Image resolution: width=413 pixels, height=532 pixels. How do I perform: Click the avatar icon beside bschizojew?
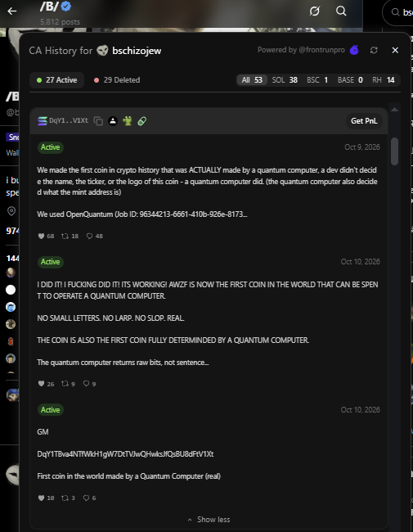coord(102,51)
